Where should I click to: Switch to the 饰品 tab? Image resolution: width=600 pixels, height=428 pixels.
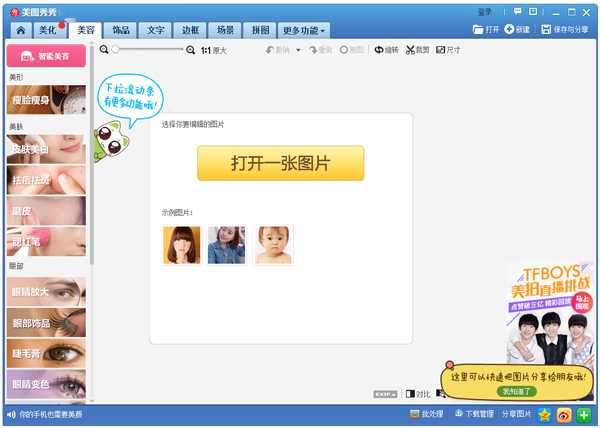tap(121, 30)
